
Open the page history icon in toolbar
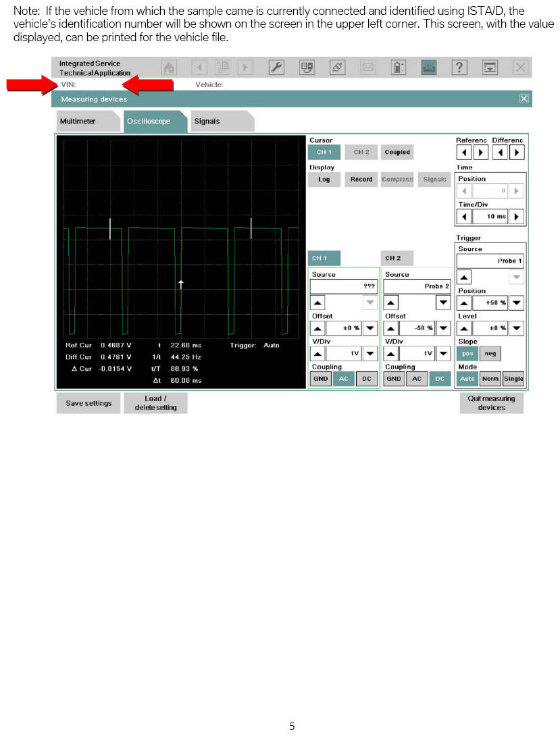coord(222,68)
